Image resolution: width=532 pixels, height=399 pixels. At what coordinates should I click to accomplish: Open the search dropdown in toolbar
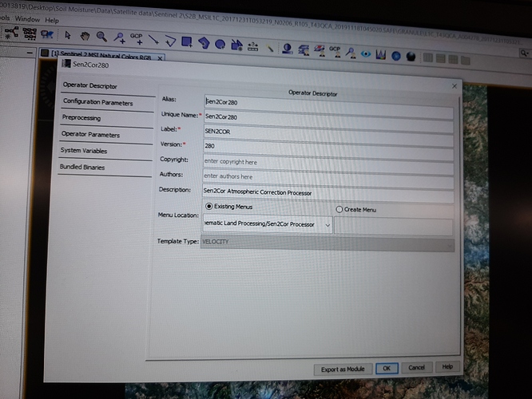(x=525, y=53)
